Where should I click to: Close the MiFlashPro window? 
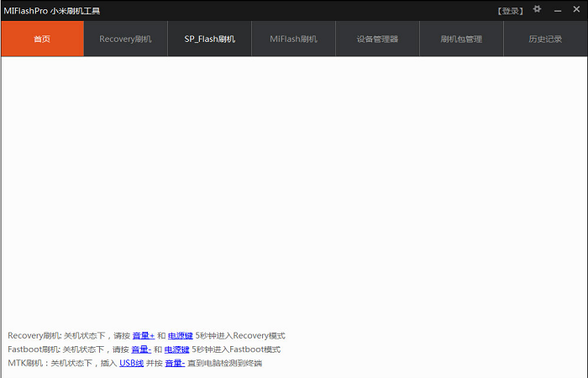coord(575,10)
